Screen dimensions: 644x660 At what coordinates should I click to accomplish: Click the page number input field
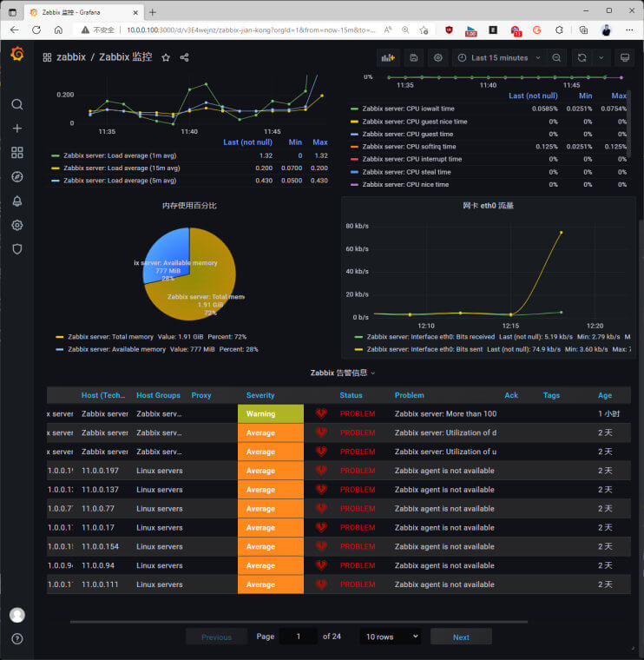pyautogui.click(x=299, y=637)
